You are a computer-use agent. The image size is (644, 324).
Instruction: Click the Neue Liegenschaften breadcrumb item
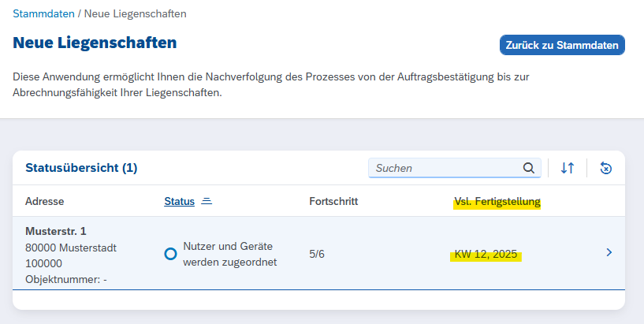click(x=136, y=14)
